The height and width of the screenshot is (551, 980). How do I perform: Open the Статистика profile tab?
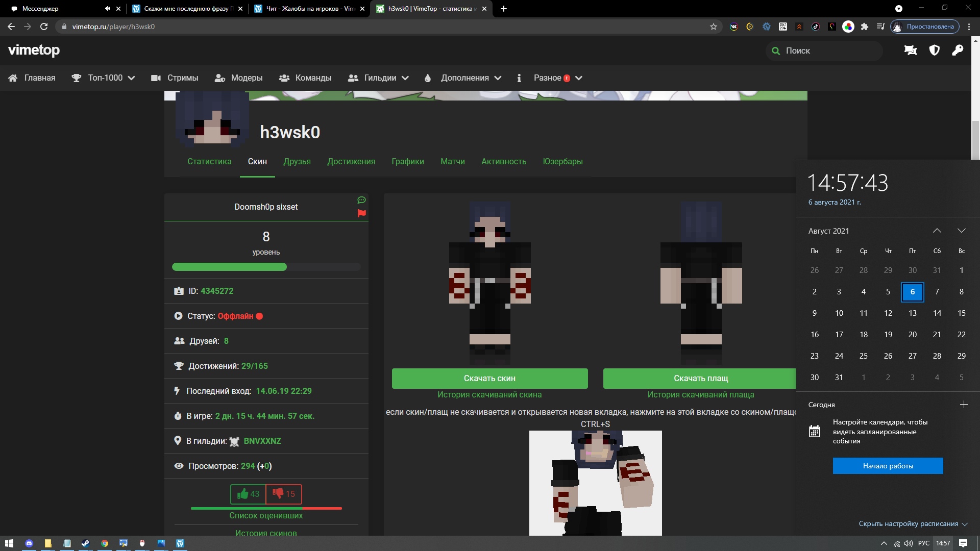tap(209, 161)
